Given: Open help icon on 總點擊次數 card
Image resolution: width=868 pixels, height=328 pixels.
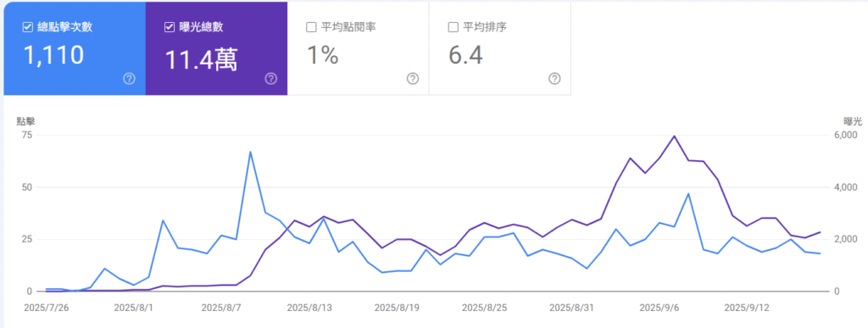Looking at the screenshot, I should [x=129, y=79].
